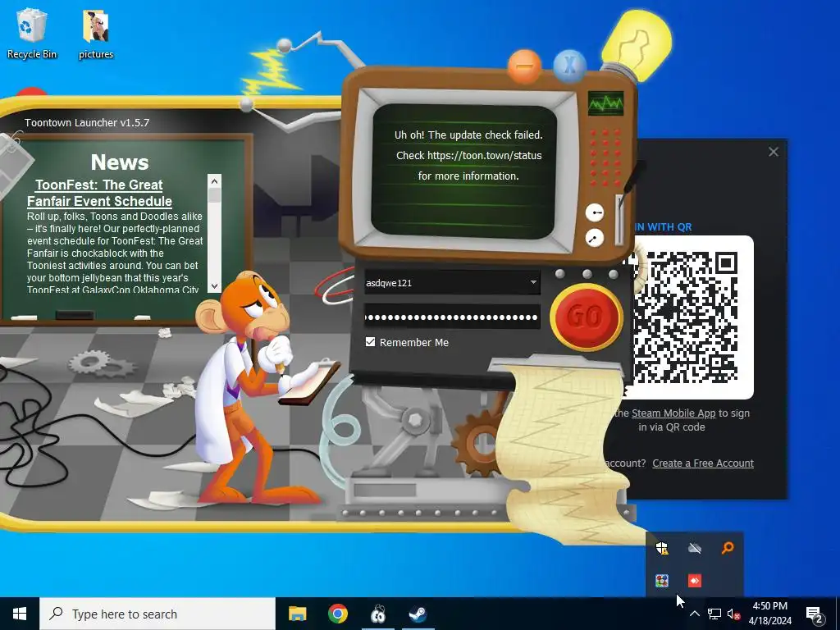Click the lower white knob on the TV
The image size is (840, 630).
point(594,238)
